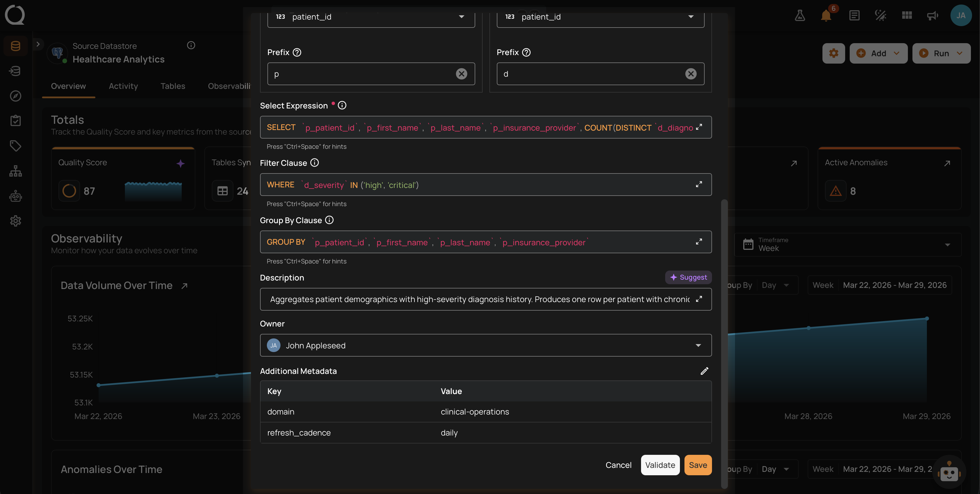Click the Source Datastore info icon
980x494 pixels.
point(191,45)
